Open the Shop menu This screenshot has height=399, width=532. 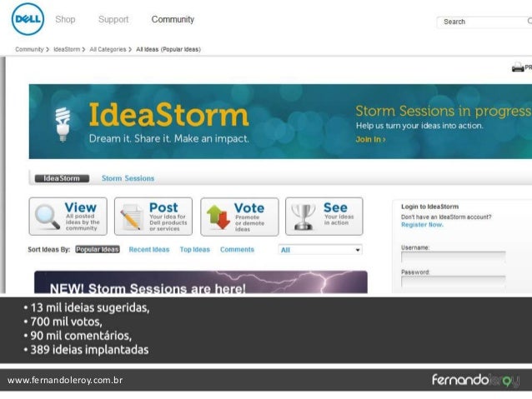[x=65, y=19]
